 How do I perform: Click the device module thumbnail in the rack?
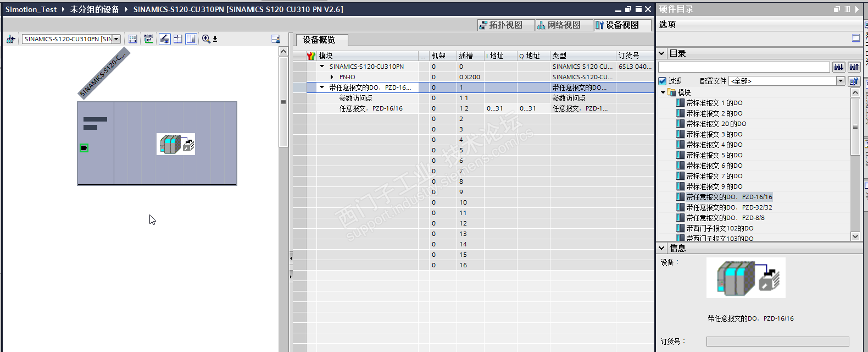[176, 144]
